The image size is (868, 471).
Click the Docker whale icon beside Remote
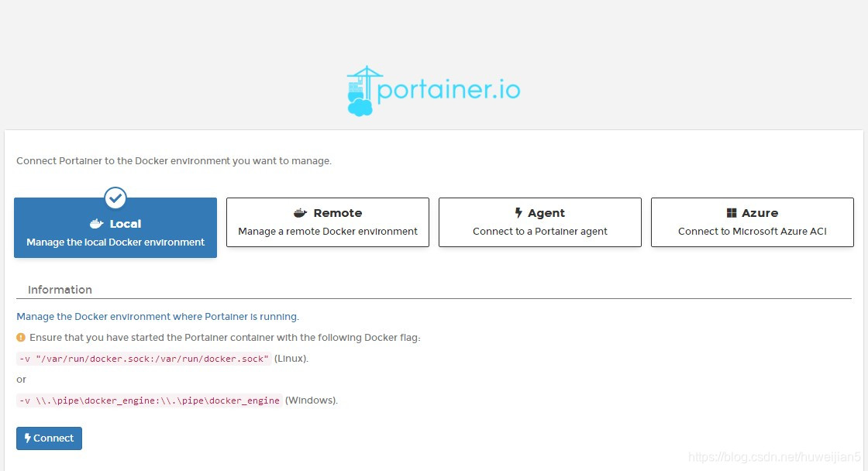pos(300,212)
